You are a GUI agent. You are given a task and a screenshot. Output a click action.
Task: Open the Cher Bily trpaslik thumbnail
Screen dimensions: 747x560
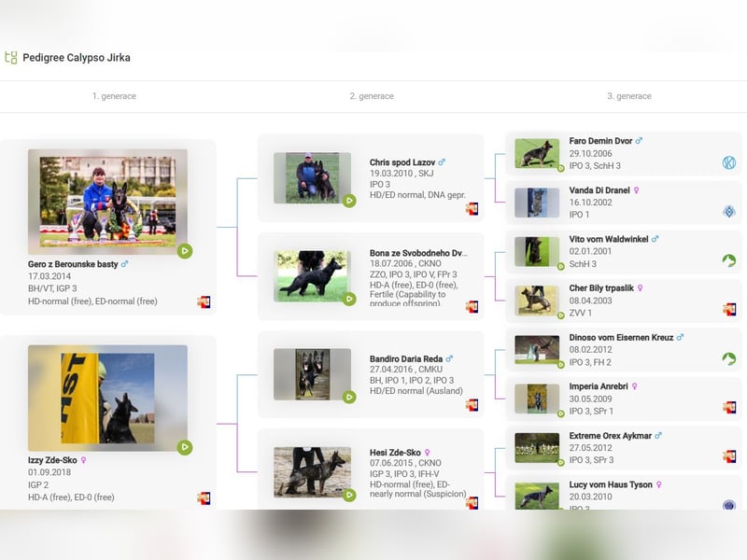click(x=537, y=301)
